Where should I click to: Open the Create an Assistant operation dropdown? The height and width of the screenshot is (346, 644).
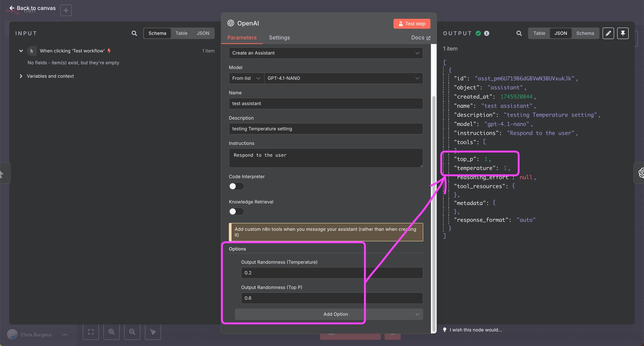click(x=326, y=53)
